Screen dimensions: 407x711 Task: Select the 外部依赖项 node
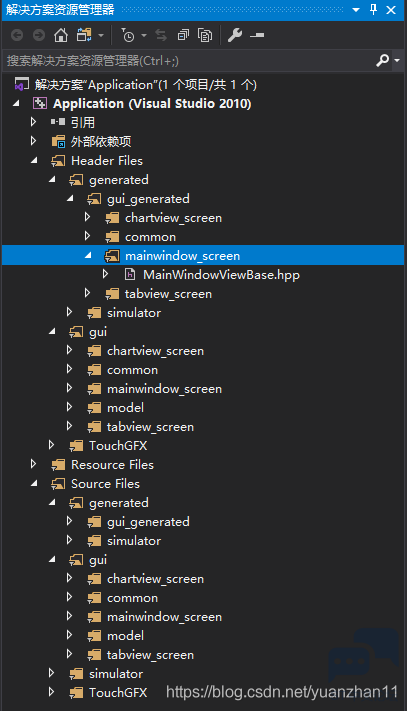101,141
